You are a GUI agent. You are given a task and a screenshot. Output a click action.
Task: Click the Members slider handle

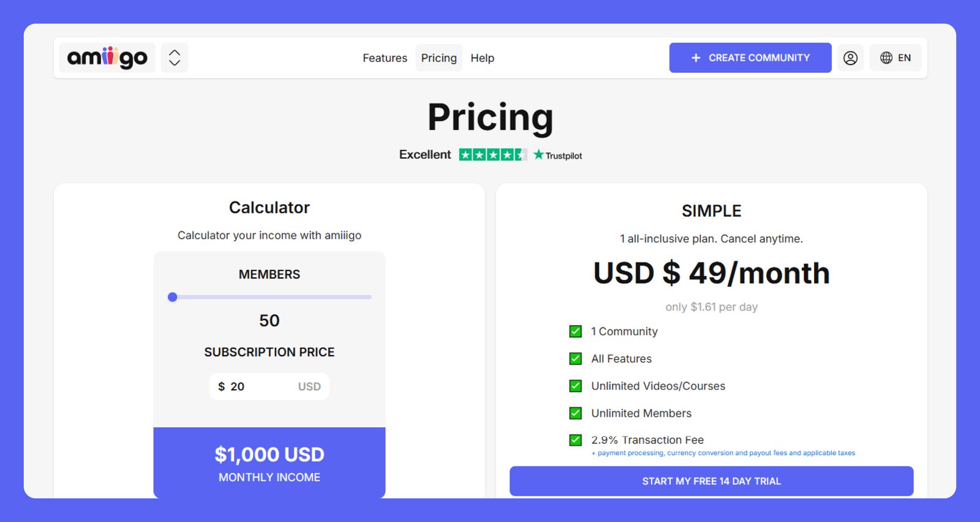pyautogui.click(x=173, y=297)
